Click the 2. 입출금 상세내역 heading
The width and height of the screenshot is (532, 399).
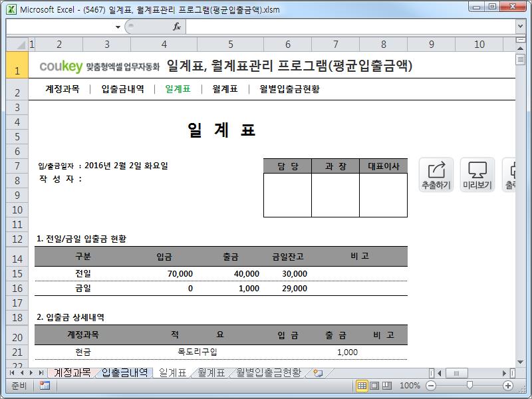click(70, 317)
